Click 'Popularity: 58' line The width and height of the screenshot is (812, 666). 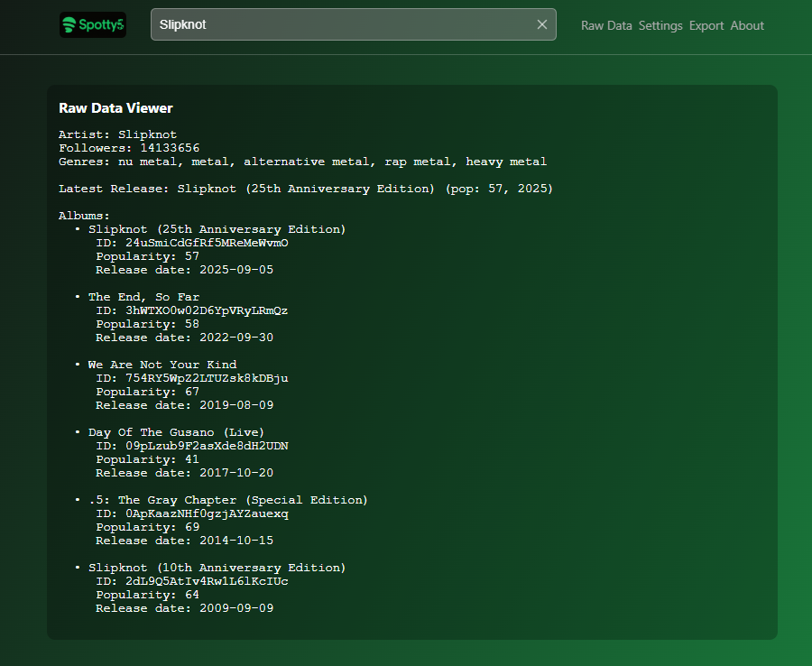[x=148, y=324]
